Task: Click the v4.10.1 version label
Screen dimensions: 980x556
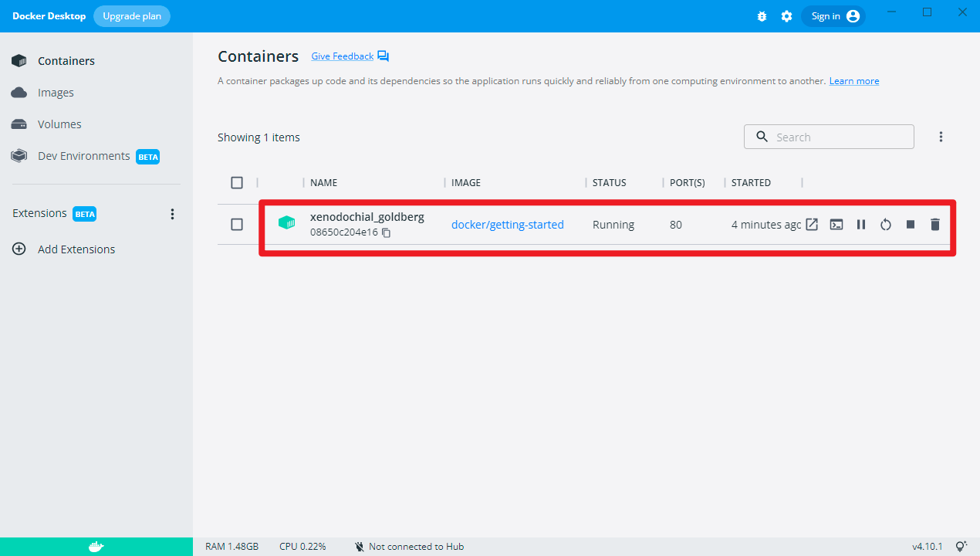Action: pos(928,547)
